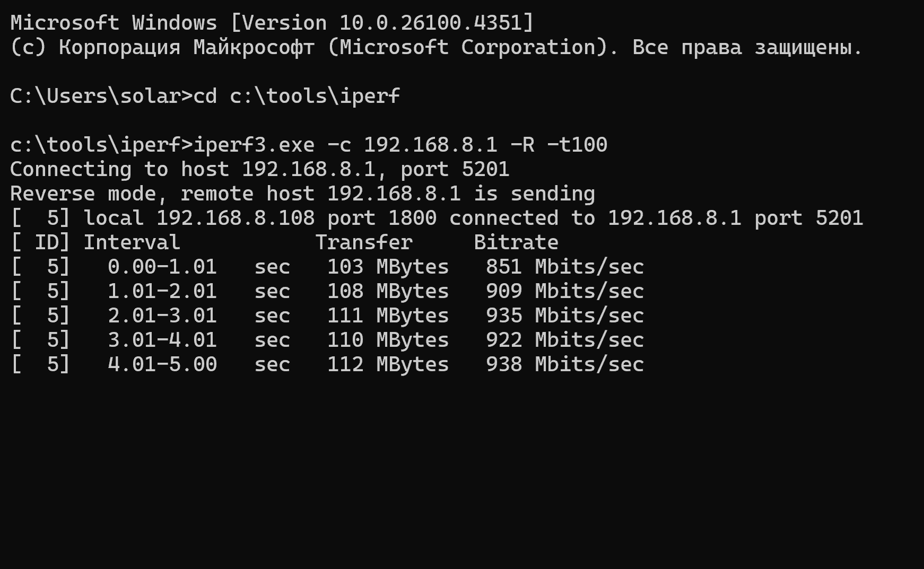Click the 938 Mbits/sec bitrate value
The image size is (924, 569).
(x=565, y=364)
